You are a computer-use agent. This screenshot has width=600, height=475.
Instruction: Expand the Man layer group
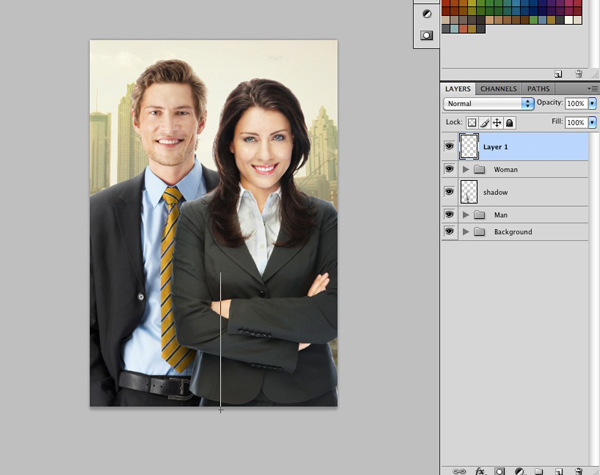[466, 215]
